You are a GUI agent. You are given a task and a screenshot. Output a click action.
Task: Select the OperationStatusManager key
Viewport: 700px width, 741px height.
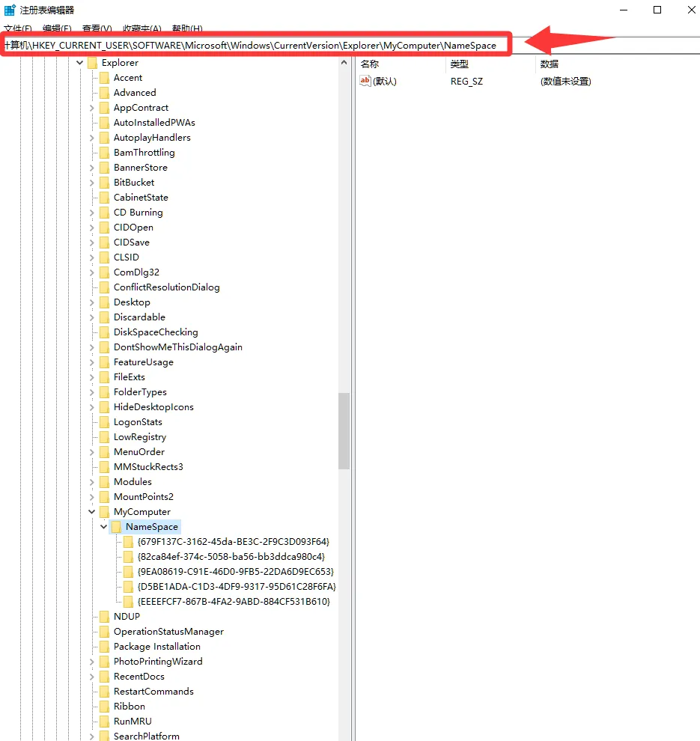[168, 632]
